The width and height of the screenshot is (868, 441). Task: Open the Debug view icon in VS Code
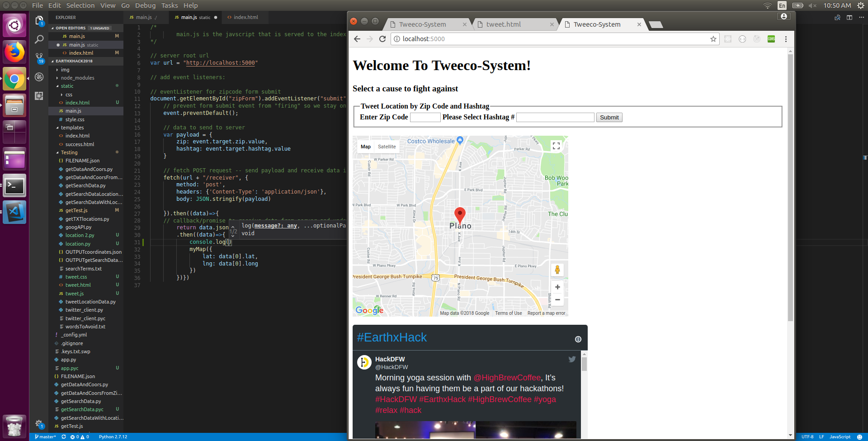point(39,77)
